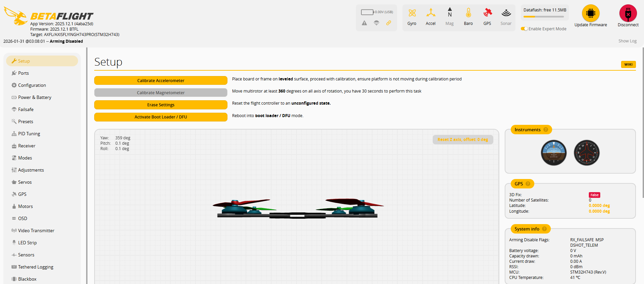This screenshot has width=644, height=284.
Task: Click the Update Firmware chip icon
Action: pos(591,13)
